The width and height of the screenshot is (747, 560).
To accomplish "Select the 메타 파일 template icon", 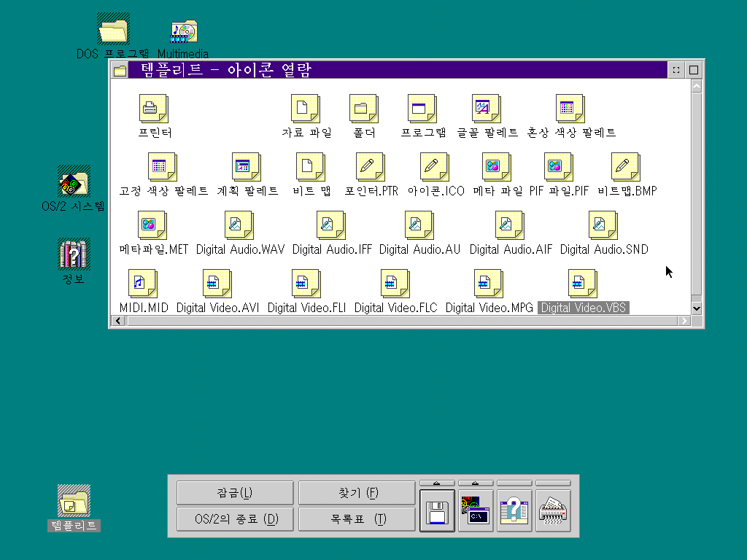I will coord(496,167).
